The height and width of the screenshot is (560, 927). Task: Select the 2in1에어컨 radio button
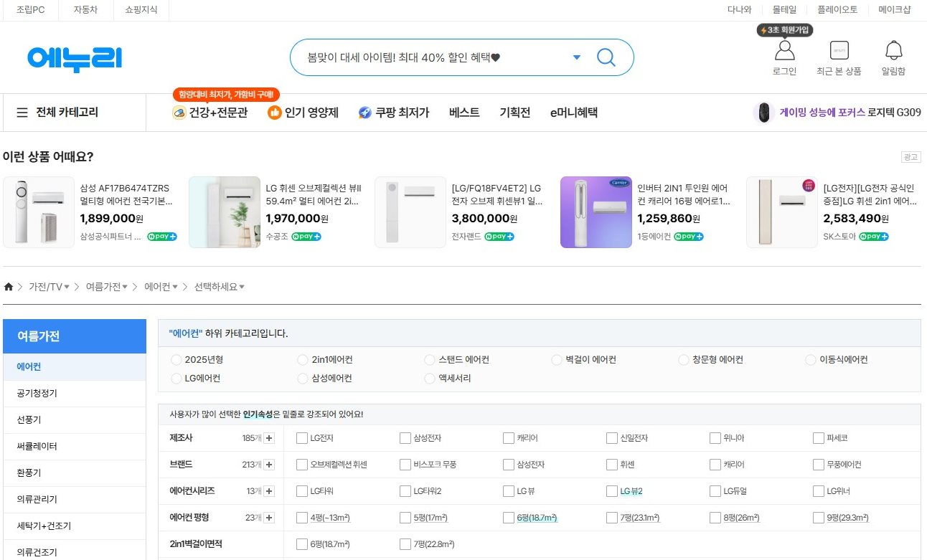(x=303, y=360)
